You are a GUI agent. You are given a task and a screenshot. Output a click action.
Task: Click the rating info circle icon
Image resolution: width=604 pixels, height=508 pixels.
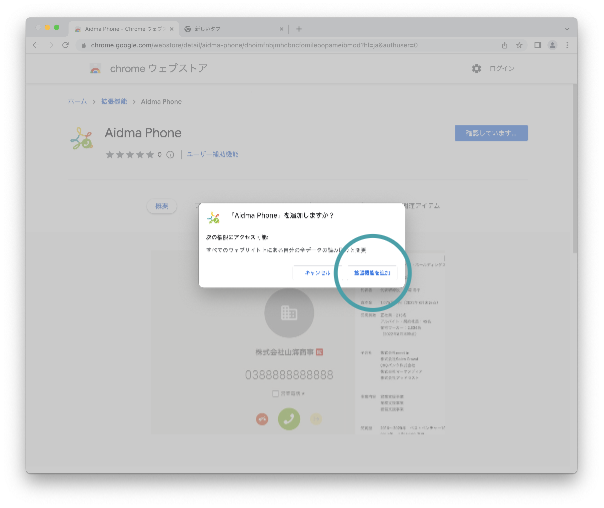click(170, 155)
